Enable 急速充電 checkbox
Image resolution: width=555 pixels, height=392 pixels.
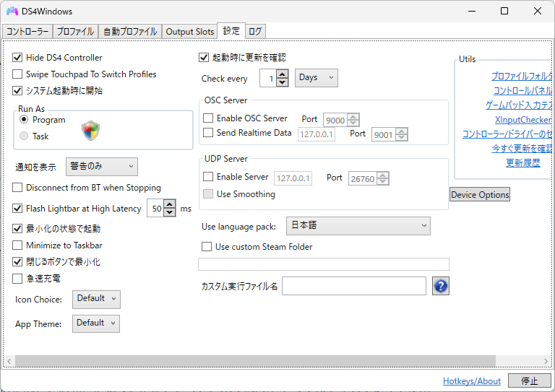point(17,278)
